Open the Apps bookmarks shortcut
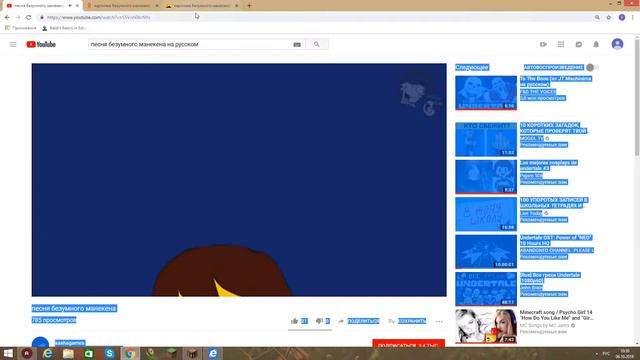The width and height of the screenshot is (640, 360). pos(20,28)
